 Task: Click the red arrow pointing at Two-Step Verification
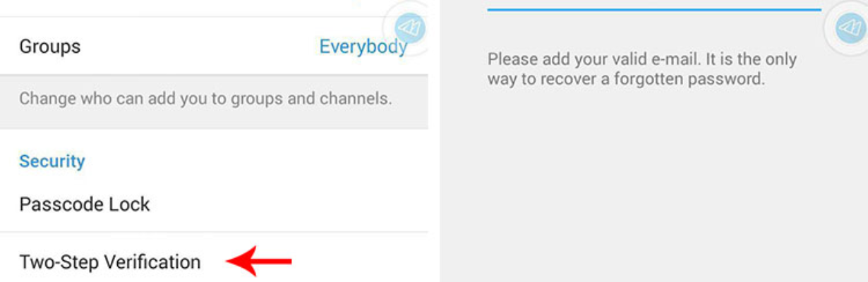click(x=259, y=262)
